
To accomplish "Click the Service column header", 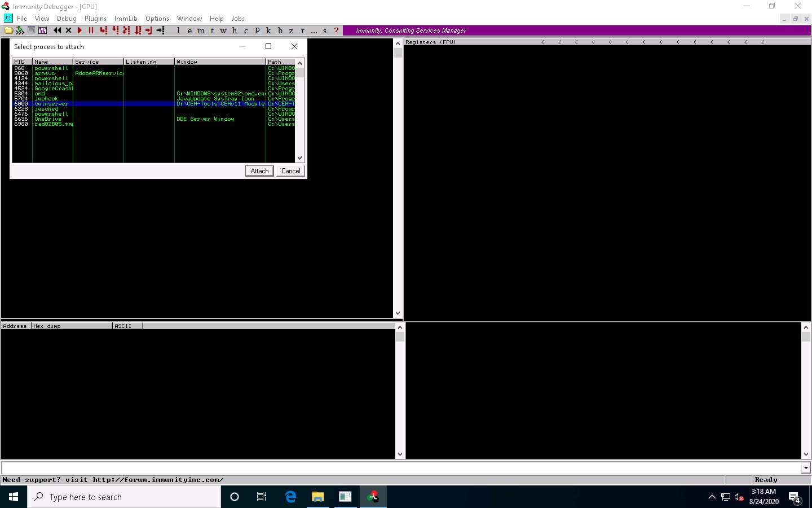I will pyautogui.click(x=98, y=62).
